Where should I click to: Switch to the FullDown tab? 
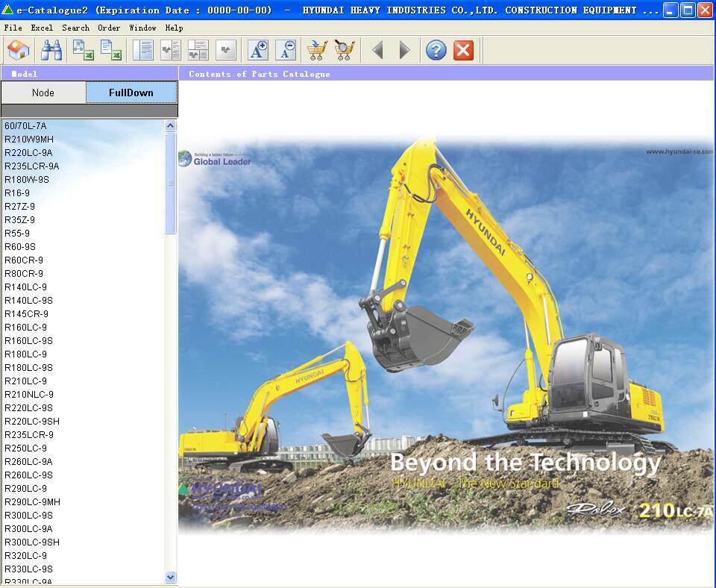(131, 93)
